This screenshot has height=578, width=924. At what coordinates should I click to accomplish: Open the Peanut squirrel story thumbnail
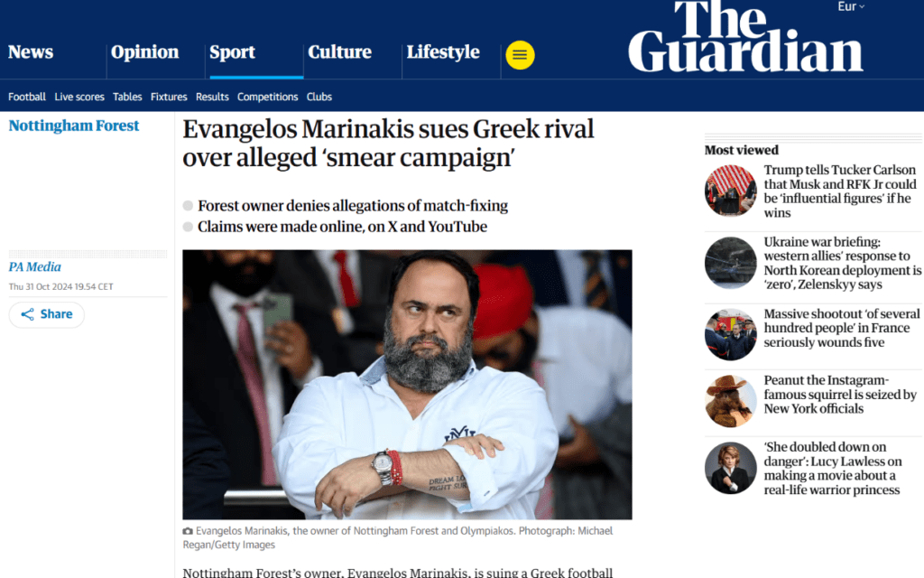(730, 401)
